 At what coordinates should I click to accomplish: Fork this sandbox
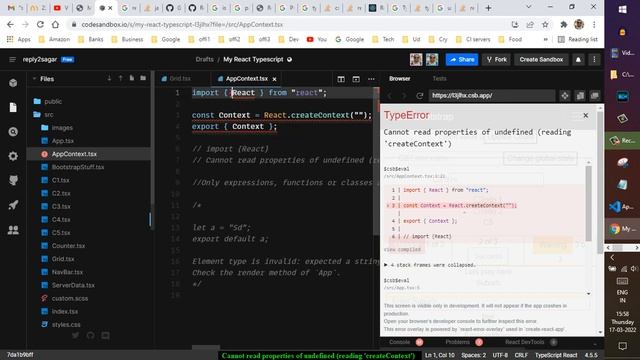[497, 60]
